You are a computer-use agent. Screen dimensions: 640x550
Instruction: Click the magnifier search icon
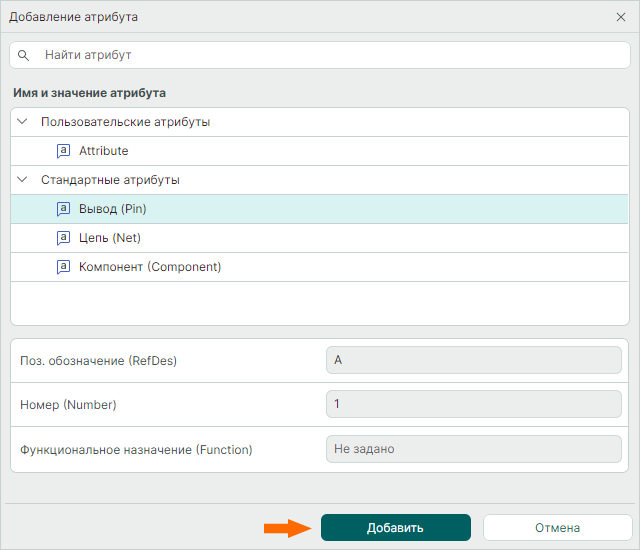24,55
